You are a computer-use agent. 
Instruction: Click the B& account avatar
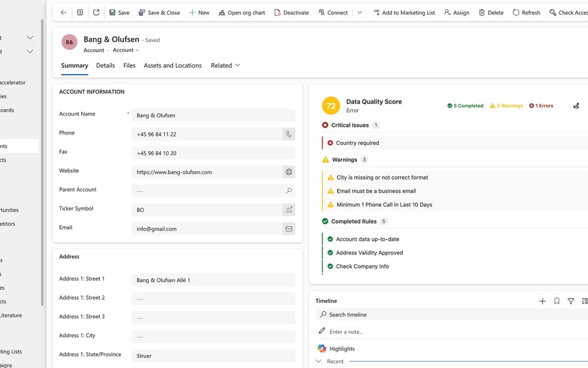click(x=69, y=42)
